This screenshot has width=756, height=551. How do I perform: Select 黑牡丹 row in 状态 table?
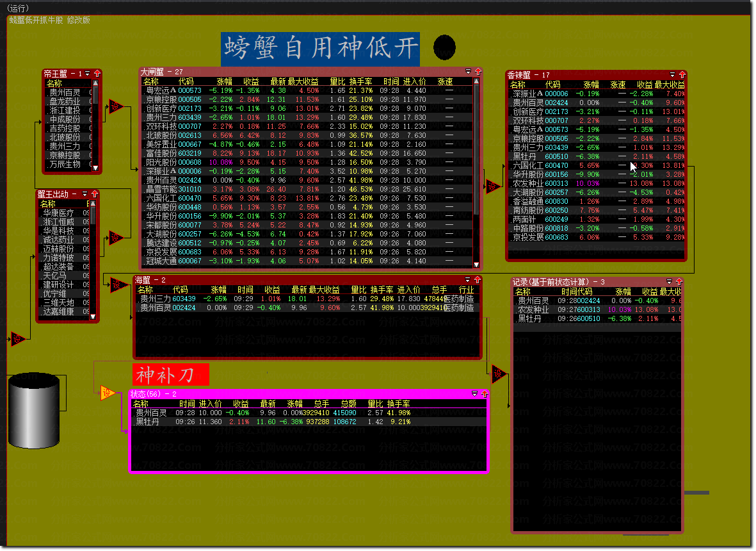click(x=309, y=422)
